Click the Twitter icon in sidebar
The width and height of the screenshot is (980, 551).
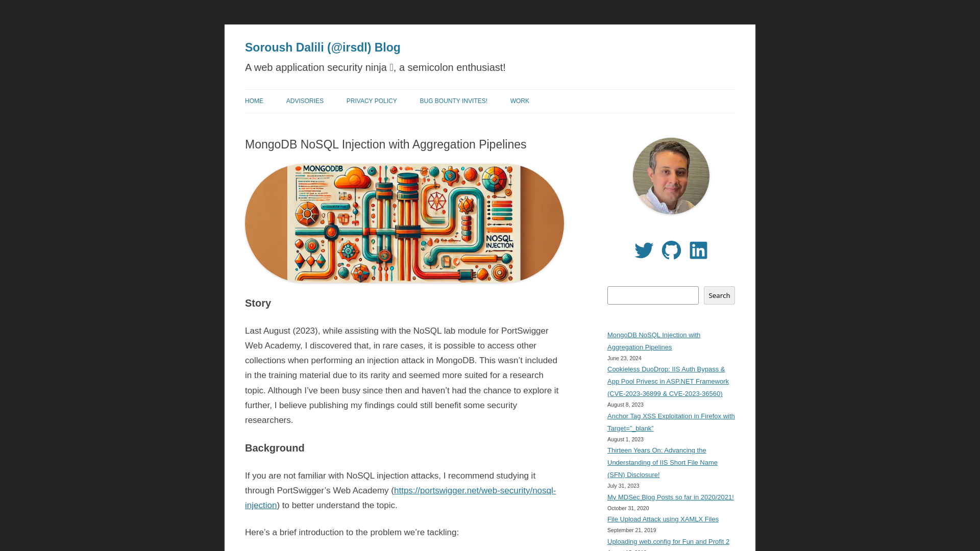point(644,249)
